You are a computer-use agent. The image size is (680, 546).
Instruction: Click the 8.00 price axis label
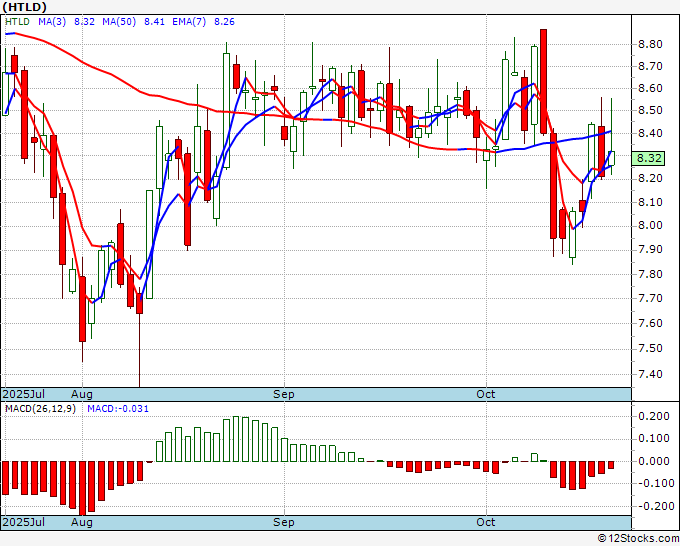[650, 226]
